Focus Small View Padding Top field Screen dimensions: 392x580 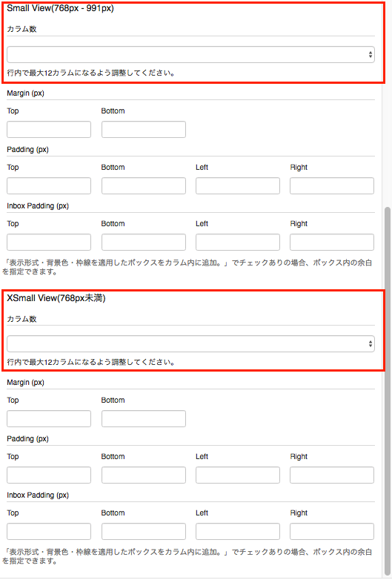coord(49,185)
